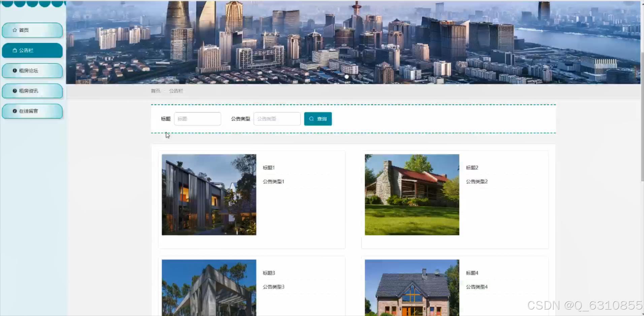Image resolution: width=644 pixels, height=316 pixels.
Task: Open the 标题2 stone cabin thumbnail
Action: tap(412, 195)
